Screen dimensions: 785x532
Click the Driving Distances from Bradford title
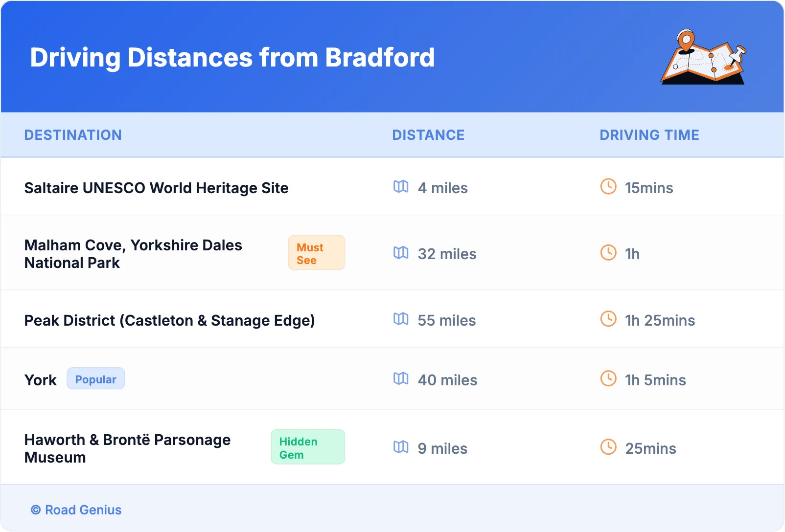click(232, 58)
